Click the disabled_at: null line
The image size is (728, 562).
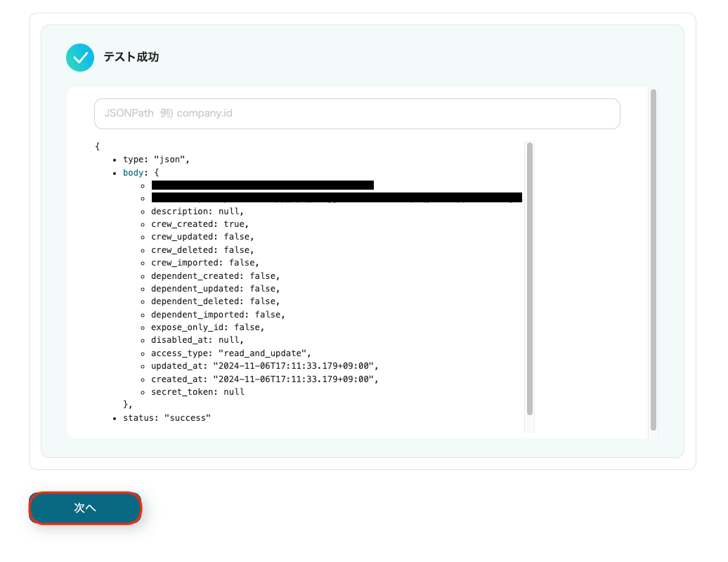coord(197,340)
